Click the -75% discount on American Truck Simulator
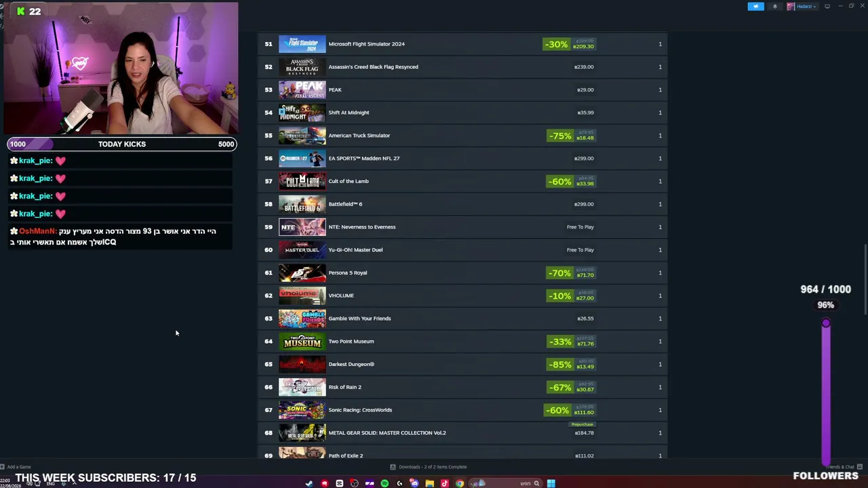The width and height of the screenshot is (868, 488). [x=559, y=136]
